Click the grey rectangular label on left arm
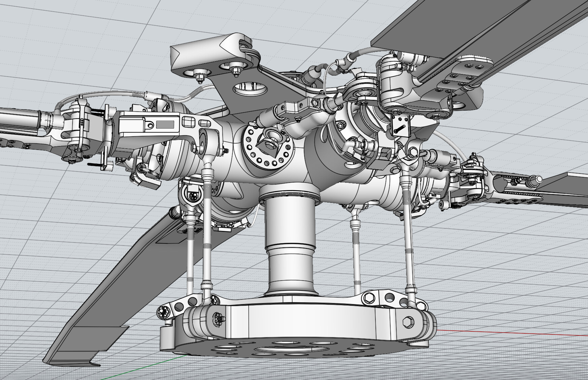 165,125
